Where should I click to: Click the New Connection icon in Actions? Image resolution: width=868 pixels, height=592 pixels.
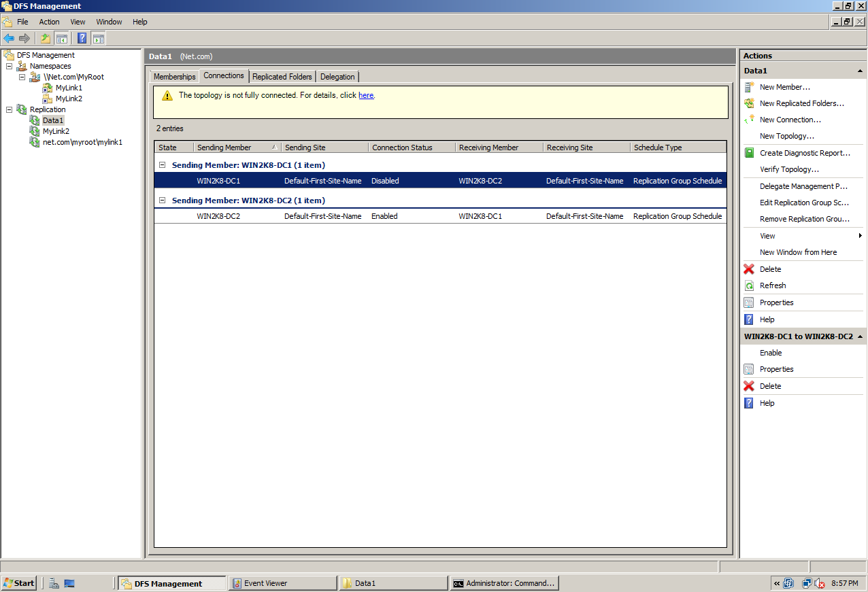pyautogui.click(x=750, y=120)
